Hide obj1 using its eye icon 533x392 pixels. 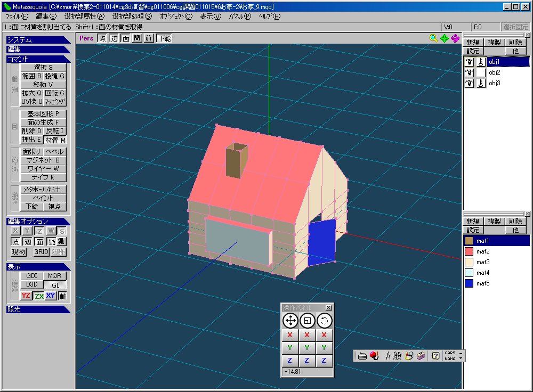(x=469, y=62)
